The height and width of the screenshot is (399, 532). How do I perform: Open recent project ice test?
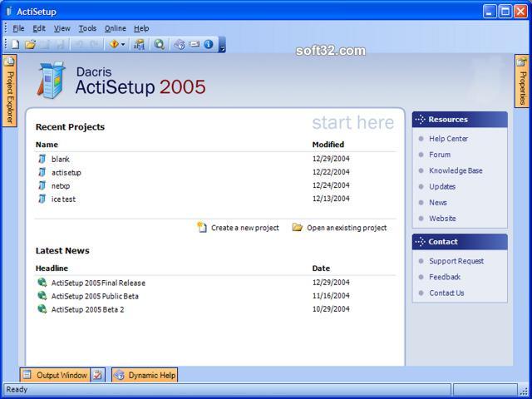pos(63,199)
